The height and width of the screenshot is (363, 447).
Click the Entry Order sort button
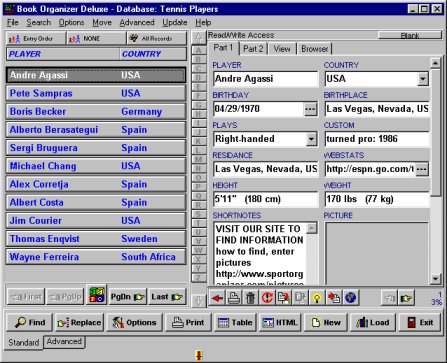coord(36,39)
